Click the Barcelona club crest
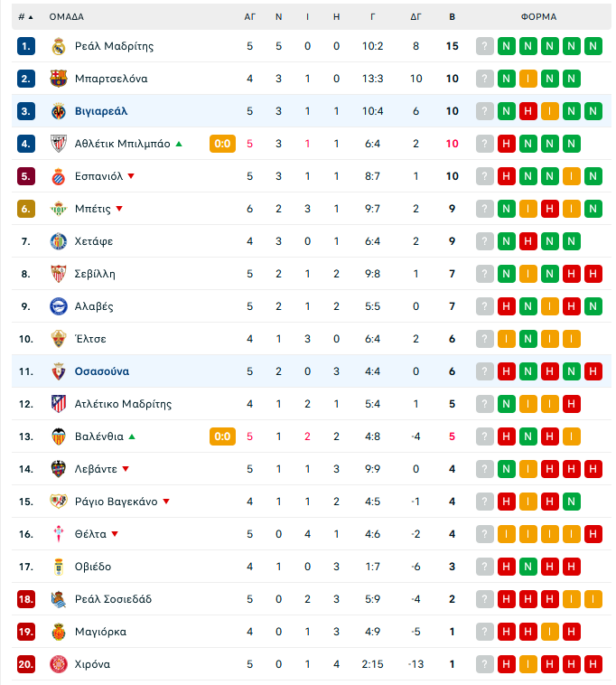The height and width of the screenshot is (685, 616). [59, 79]
